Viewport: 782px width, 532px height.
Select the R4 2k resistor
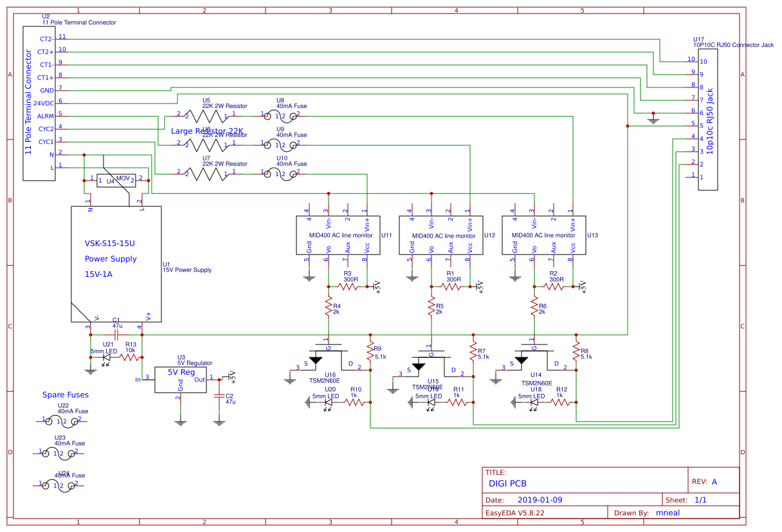click(328, 307)
